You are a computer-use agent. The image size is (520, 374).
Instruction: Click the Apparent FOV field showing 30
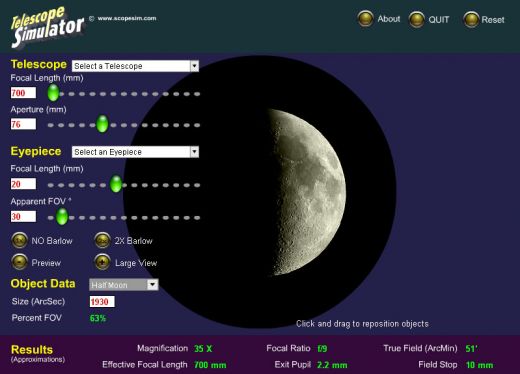23,216
